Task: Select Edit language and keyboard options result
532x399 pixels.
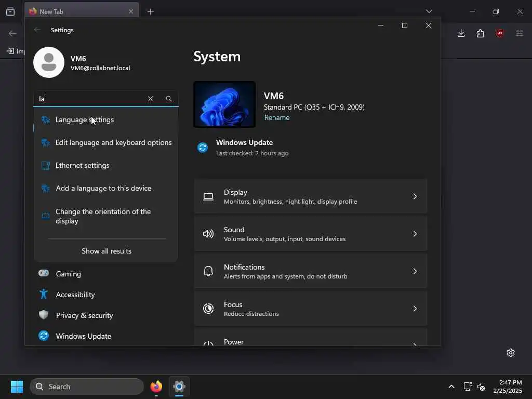Action: [x=106, y=142]
